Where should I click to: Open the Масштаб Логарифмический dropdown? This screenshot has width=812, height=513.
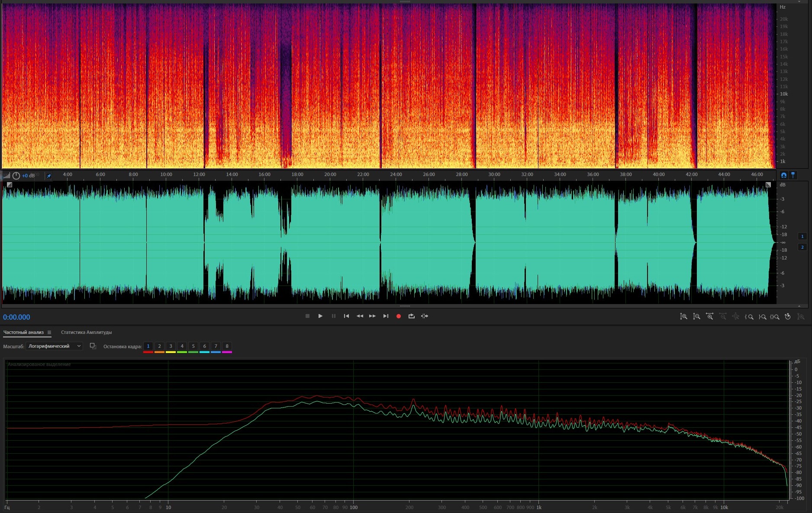coord(55,346)
